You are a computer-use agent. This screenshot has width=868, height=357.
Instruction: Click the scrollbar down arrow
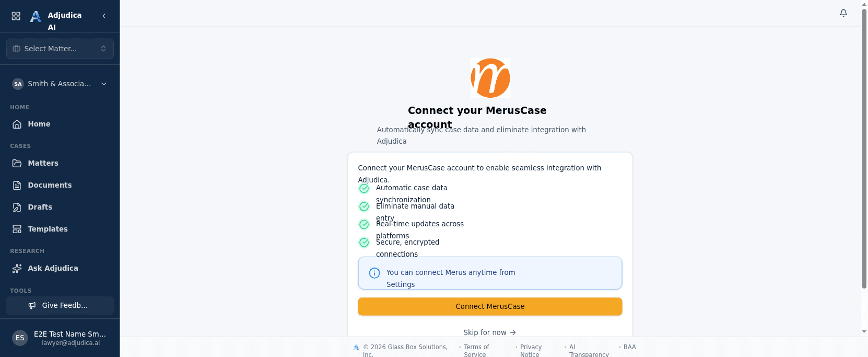pos(864,331)
